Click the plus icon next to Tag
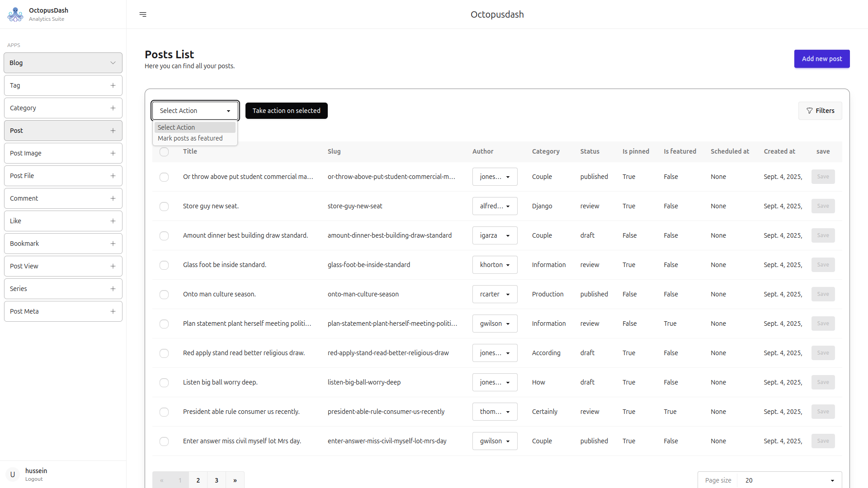The image size is (868, 488). click(x=113, y=85)
